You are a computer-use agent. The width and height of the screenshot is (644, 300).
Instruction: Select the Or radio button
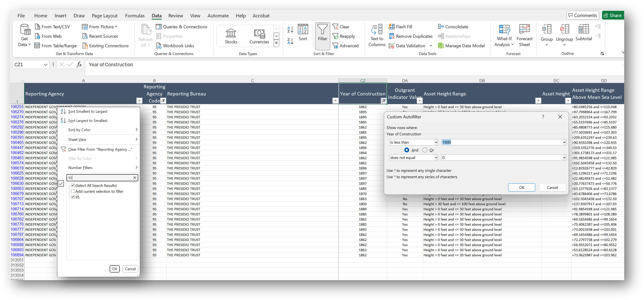tap(424, 150)
